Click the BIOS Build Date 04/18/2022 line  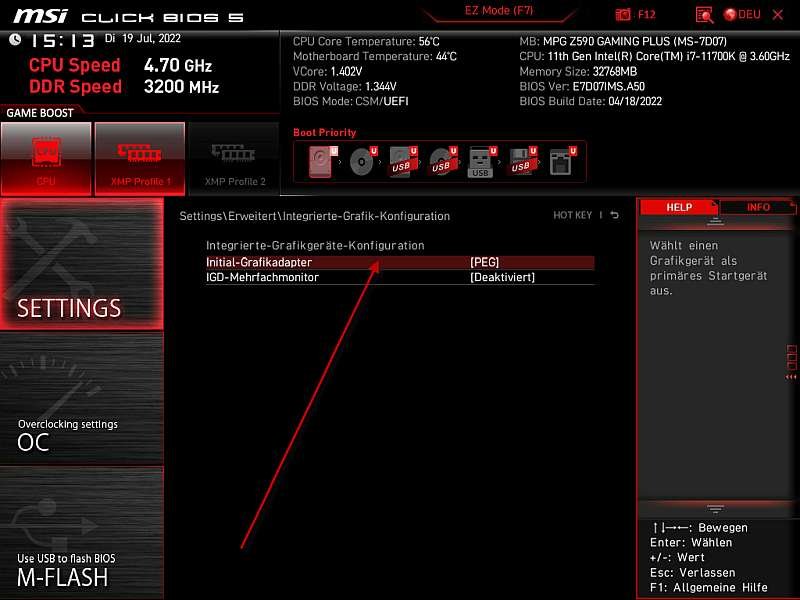click(x=590, y=101)
